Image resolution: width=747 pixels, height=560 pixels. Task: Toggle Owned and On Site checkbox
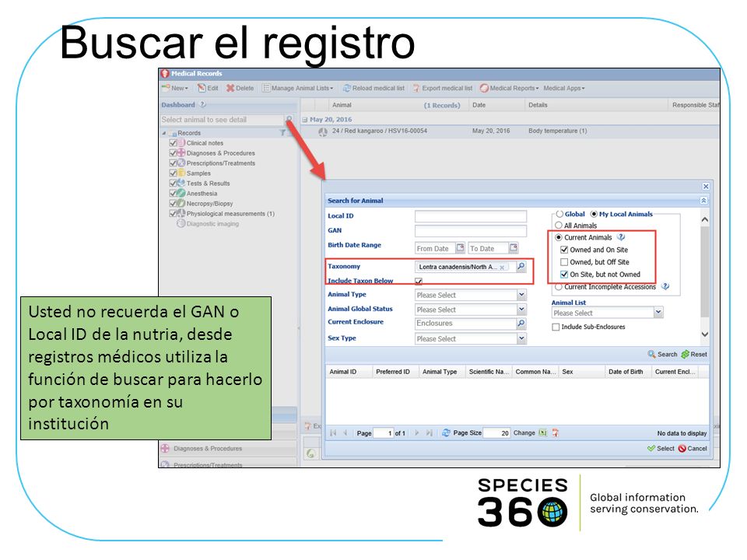(564, 250)
